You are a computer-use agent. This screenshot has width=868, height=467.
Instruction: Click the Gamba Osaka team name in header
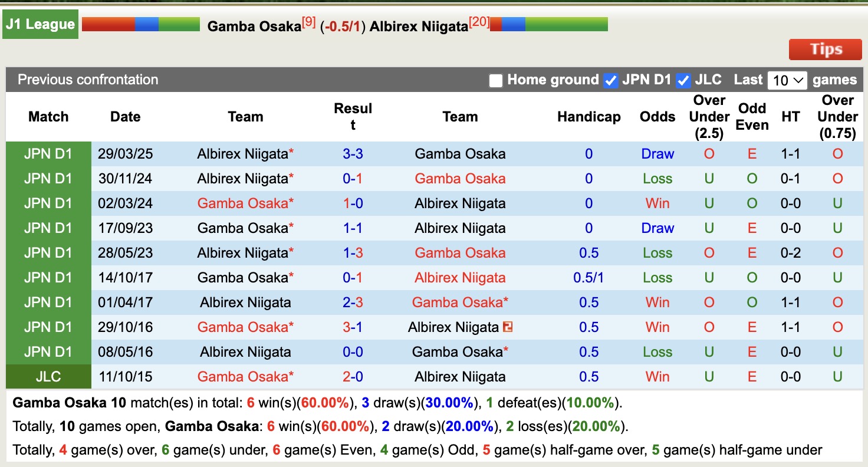(x=254, y=26)
